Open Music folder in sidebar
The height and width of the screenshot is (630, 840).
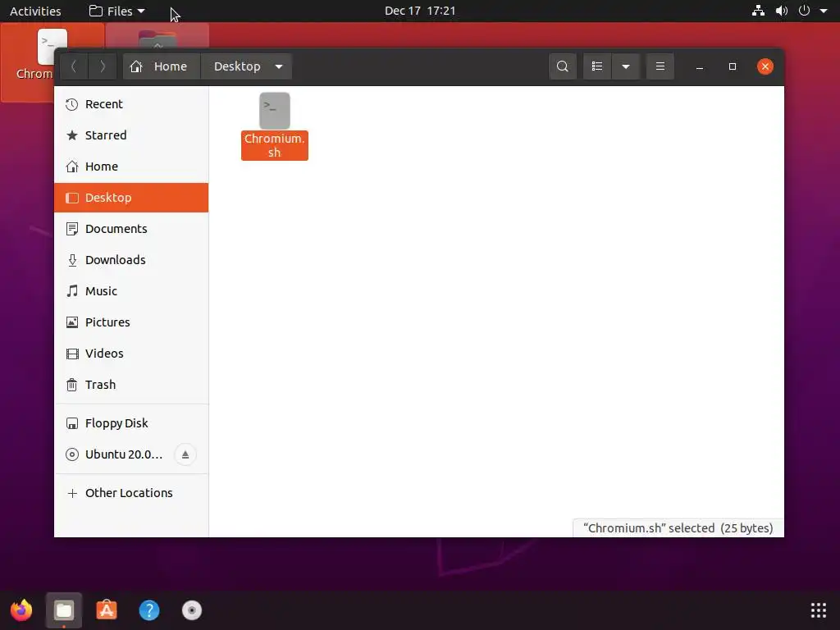click(x=131, y=291)
